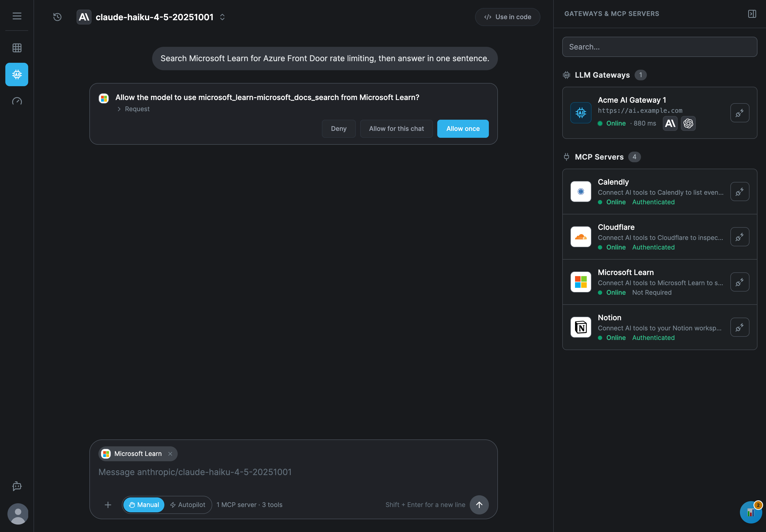This screenshot has height=532, width=766.
Task: Switch to Manual mode
Action: (x=144, y=505)
